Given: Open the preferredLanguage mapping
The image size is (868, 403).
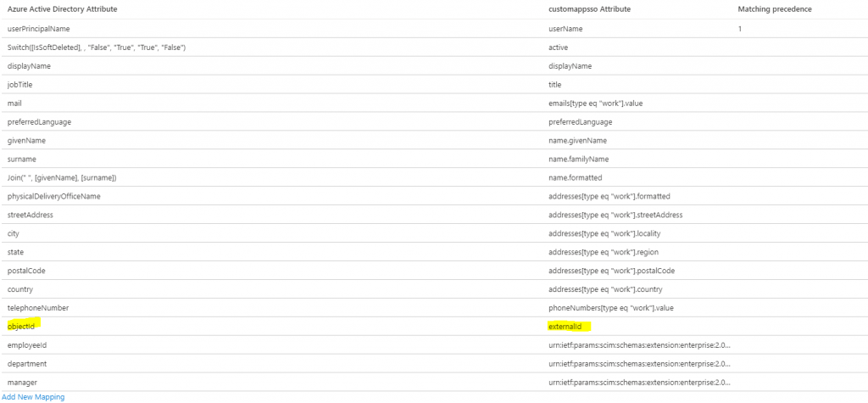Looking at the screenshot, I should pyautogui.click(x=39, y=122).
